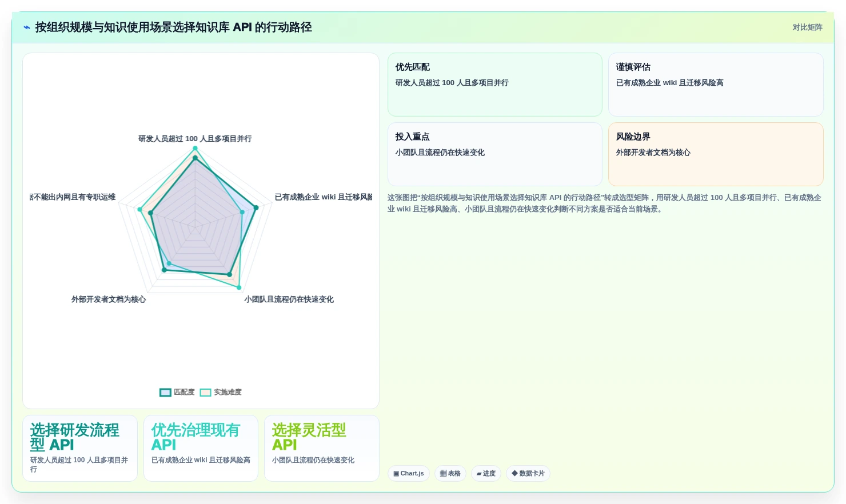Open the 谨慎评估 matrix card
The height and width of the screenshot is (504, 846).
[x=716, y=85]
